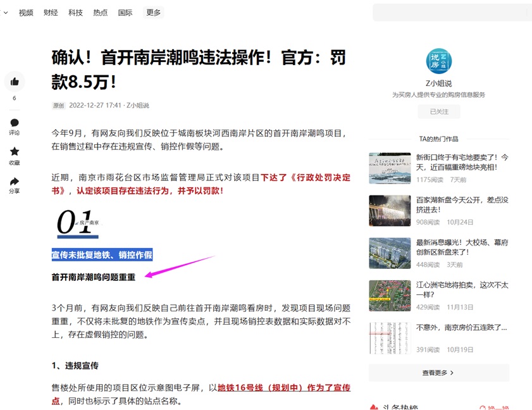Switch to the 财经 channel
Image resolution: width=532 pixels, height=410 pixels.
[x=51, y=13]
